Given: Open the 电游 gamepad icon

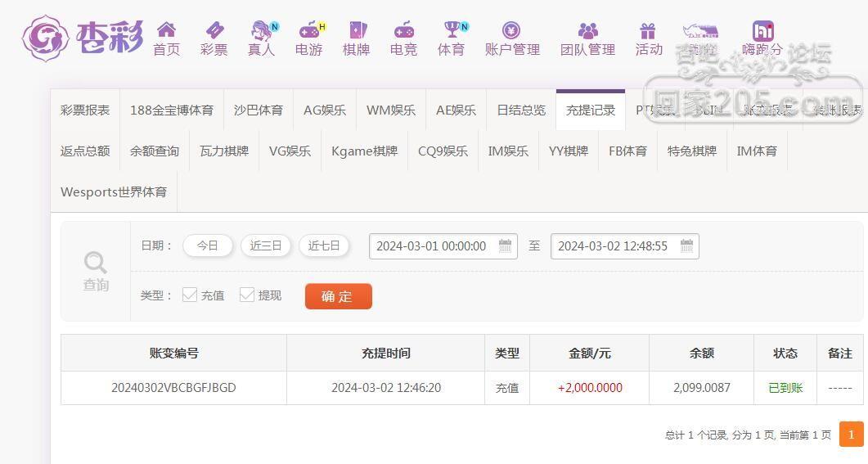Looking at the screenshot, I should pyautogui.click(x=309, y=30).
